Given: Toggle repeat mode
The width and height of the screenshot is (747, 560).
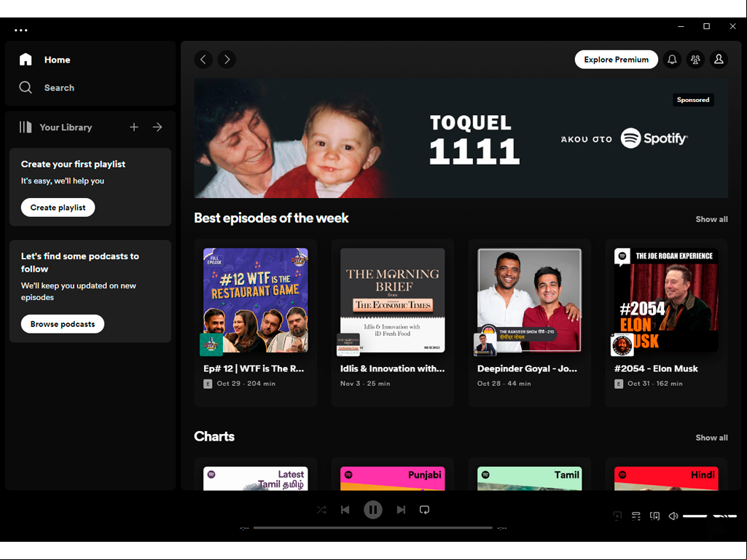Looking at the screenshot, I should (x=424, y=510).
